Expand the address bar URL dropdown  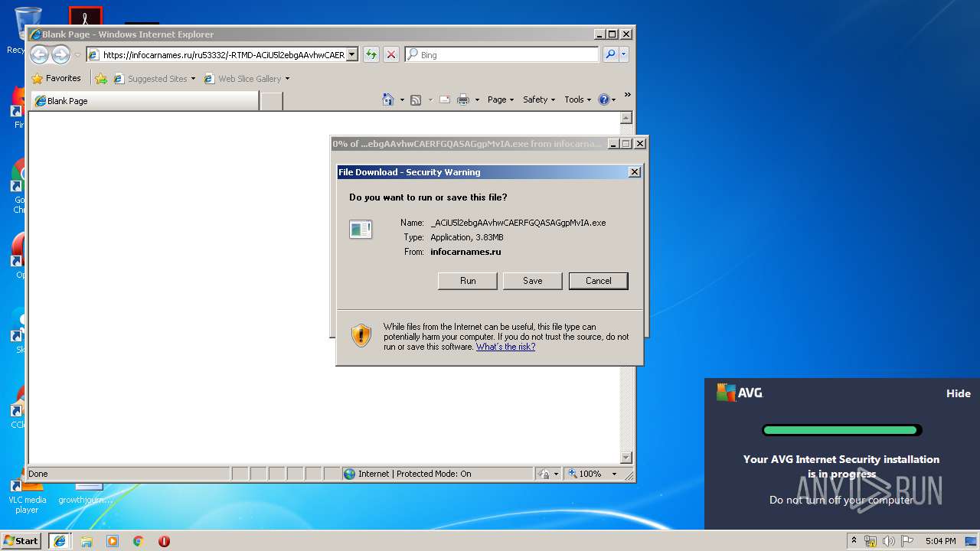352,54
